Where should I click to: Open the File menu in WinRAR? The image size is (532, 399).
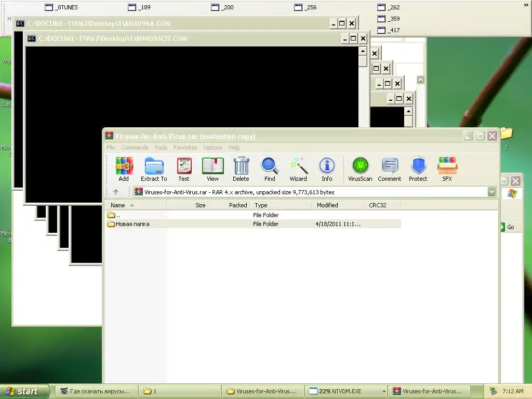tap(111, 148)
